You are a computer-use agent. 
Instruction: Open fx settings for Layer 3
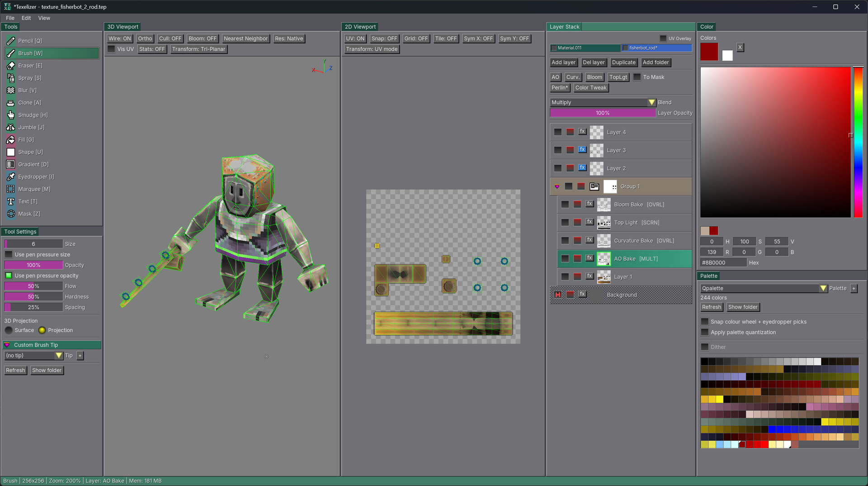point(582,149)
